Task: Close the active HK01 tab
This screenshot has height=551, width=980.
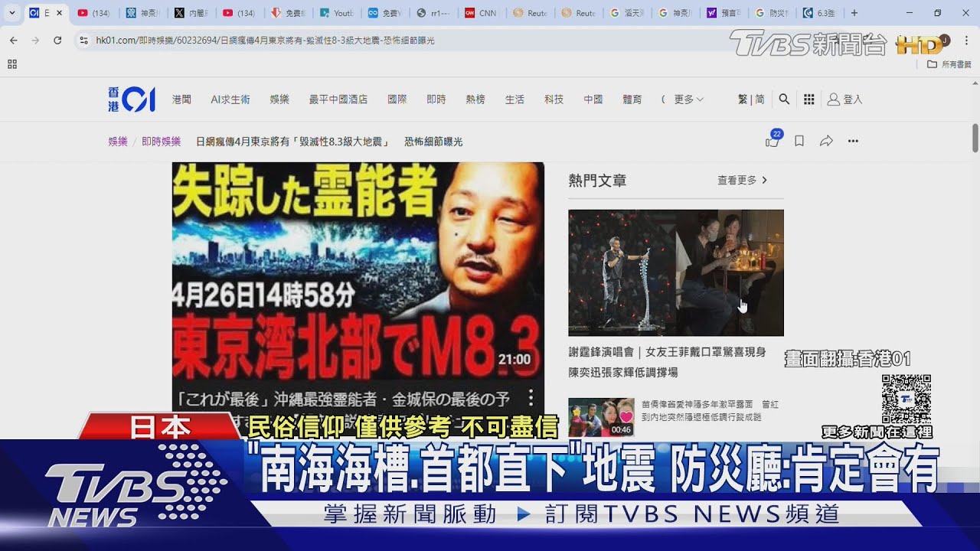Action: tap(60, 13)
